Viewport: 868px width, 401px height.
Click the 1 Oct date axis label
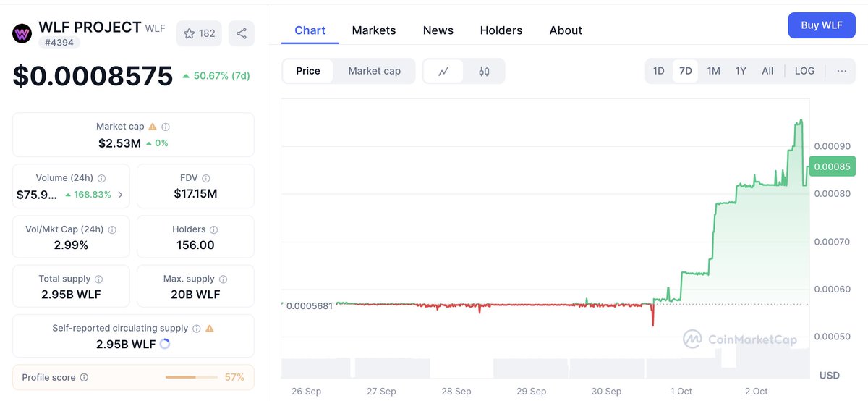[681, 391]
